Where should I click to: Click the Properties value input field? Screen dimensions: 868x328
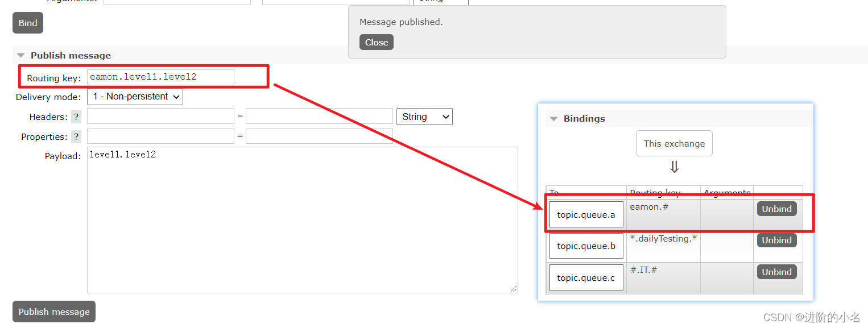coord(319,136)
